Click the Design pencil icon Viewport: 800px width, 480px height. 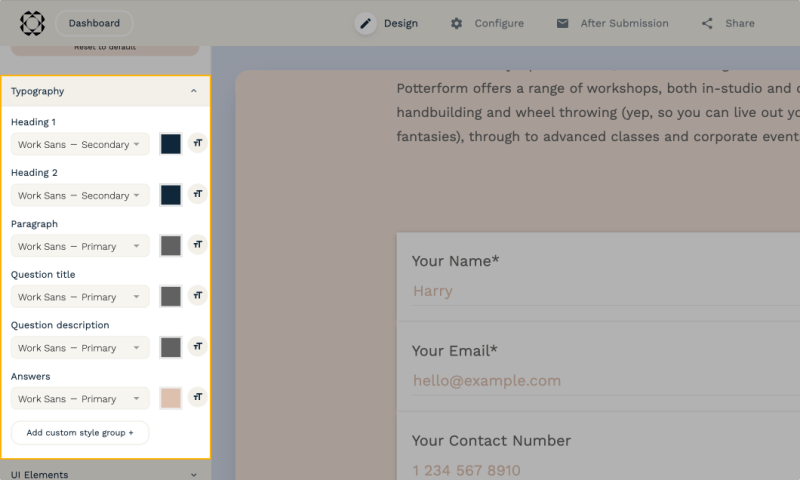coord(365,23)
